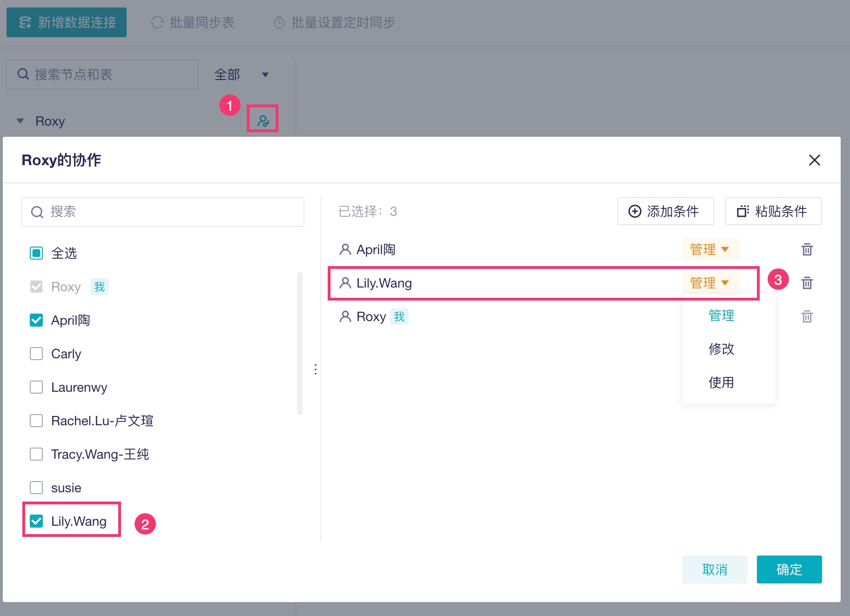Delete April陶 from selected collaborators

pos(807,250)
